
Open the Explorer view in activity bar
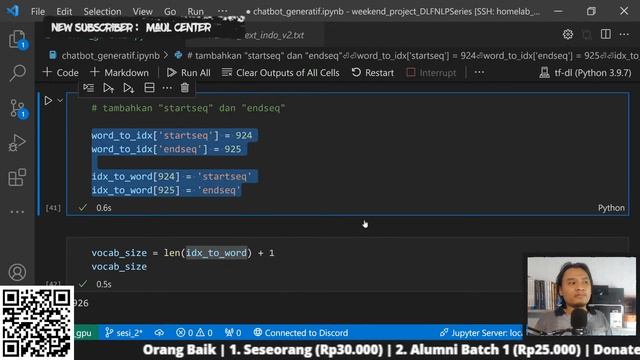click(18, 40)
